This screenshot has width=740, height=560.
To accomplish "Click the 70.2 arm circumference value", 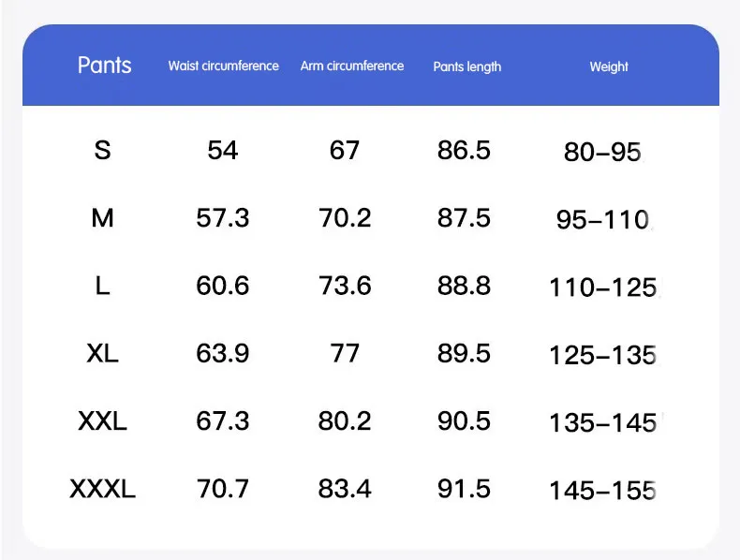I will click(x=345, y=218).
